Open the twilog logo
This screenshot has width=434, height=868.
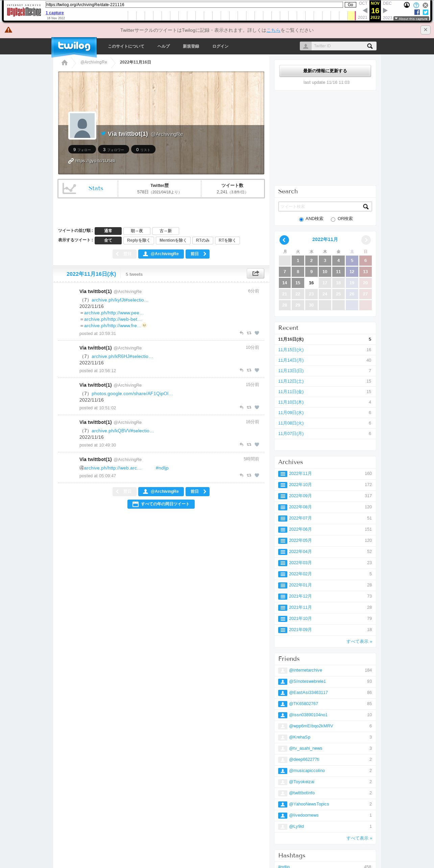tap(74, 47)
